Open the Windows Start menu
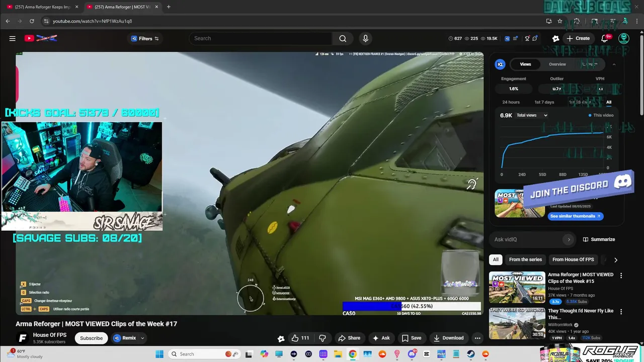Image resolution: width=644 pixels, height=362 pixels. 159,354
